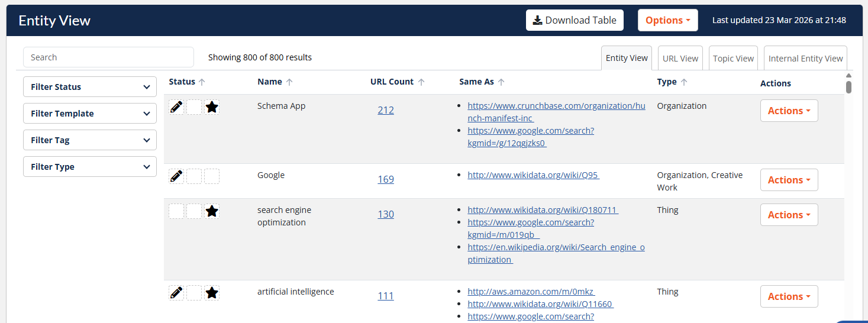
Task: Click the Google name cell
Action: coord(271,175)
